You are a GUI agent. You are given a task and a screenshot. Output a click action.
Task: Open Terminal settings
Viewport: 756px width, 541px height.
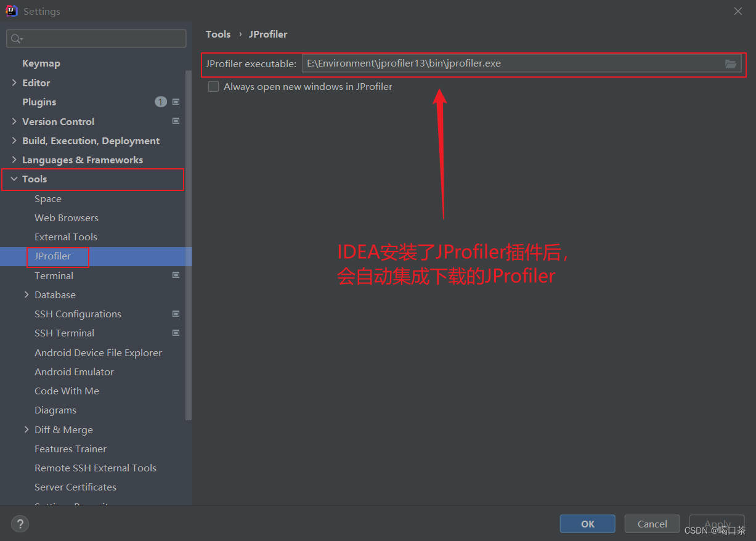(x=54, y=275)
